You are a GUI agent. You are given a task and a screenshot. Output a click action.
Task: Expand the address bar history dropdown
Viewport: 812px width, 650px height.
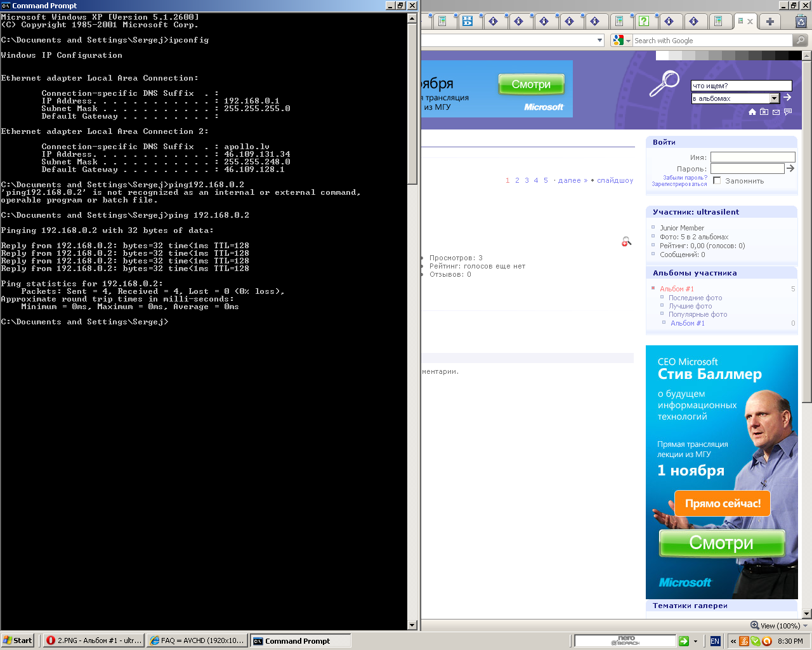[x=599, y=41]
